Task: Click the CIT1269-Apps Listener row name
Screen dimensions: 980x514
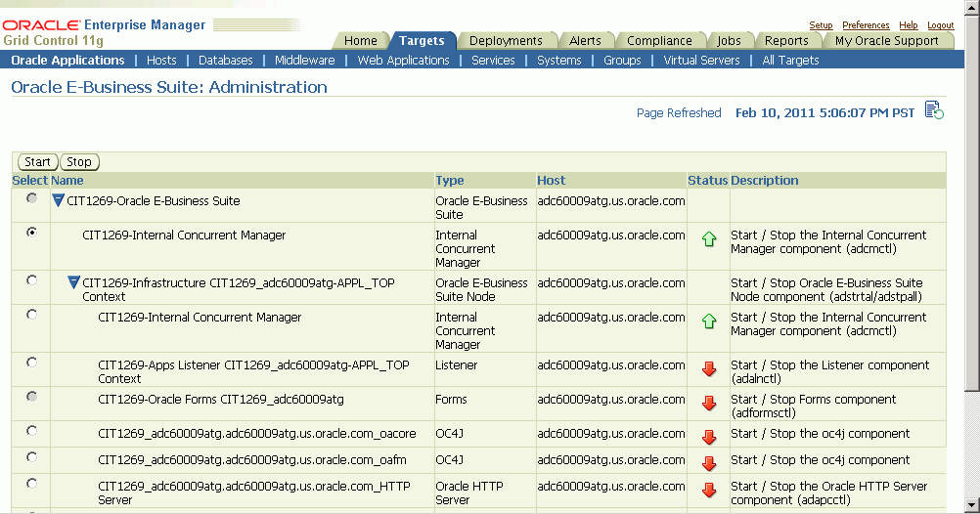Action: 253,371
